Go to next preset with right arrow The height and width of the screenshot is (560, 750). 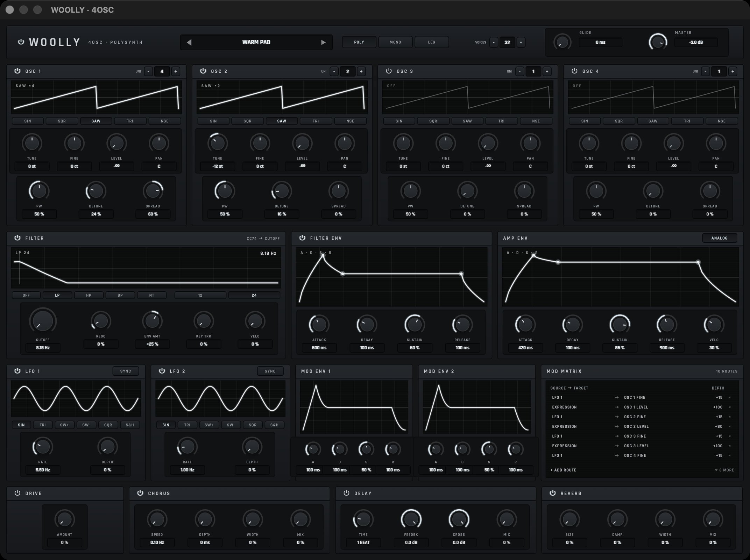[x=323, y=42]
